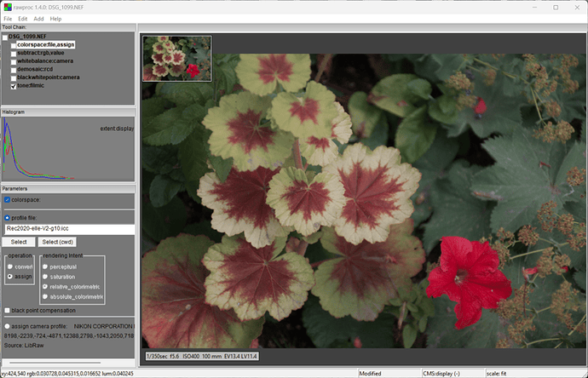Screen dimensions: 588x378
Task: Toggle checkbox next to DSG_1099.NEF
Action: [x=5, y=37]
